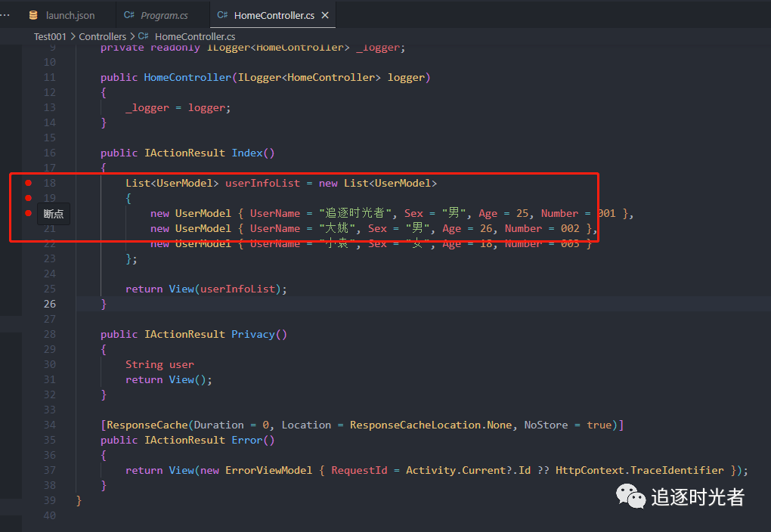
Task: Remove the breakpoint on line 18
Action: coord(29,183)
